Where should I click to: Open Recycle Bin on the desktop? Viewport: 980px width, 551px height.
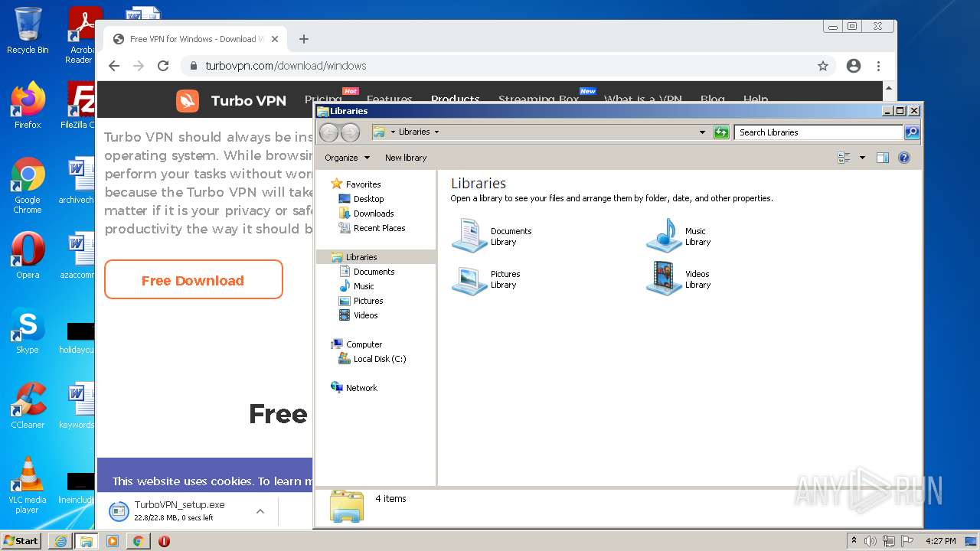click(28, 31)
